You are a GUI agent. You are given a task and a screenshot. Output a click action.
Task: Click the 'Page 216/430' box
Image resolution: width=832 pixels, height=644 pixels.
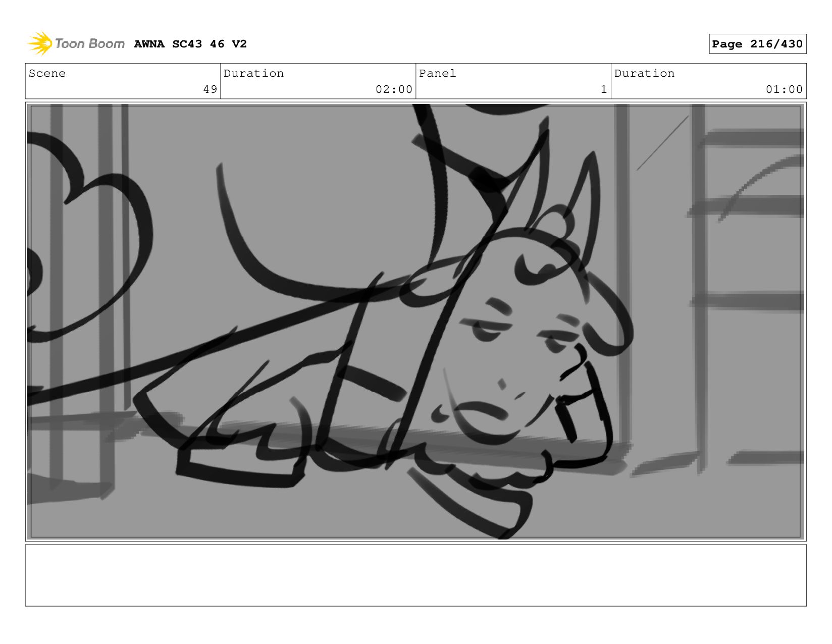(x=757, y=44)
